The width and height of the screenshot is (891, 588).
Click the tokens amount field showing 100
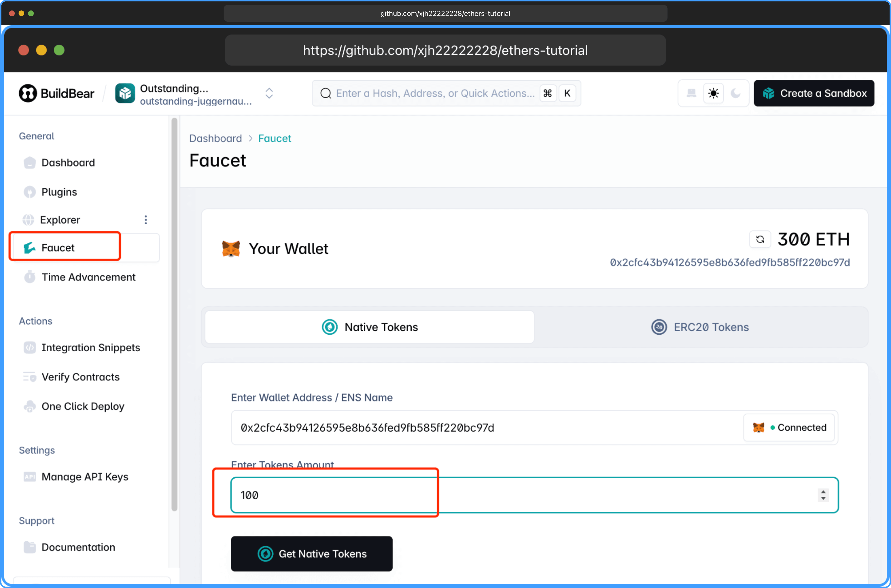pyautogui.click(x=534, y=495)
